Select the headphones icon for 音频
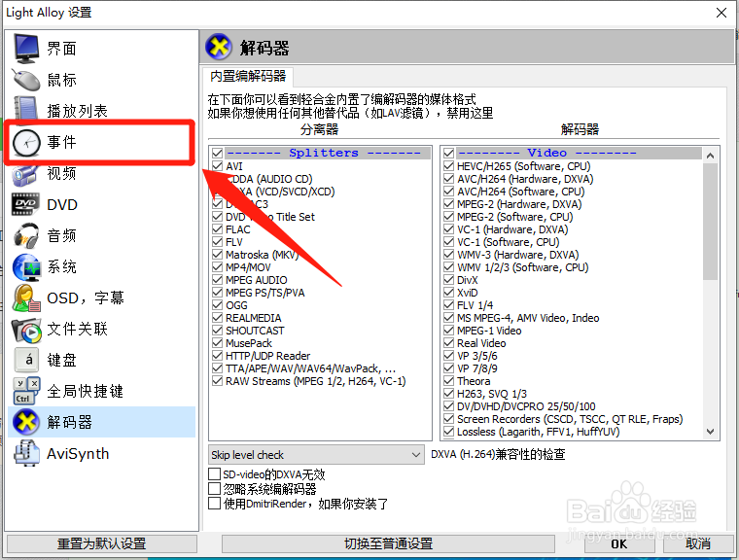The width and height of the screenshot is (739, 560). pos(26,235)
